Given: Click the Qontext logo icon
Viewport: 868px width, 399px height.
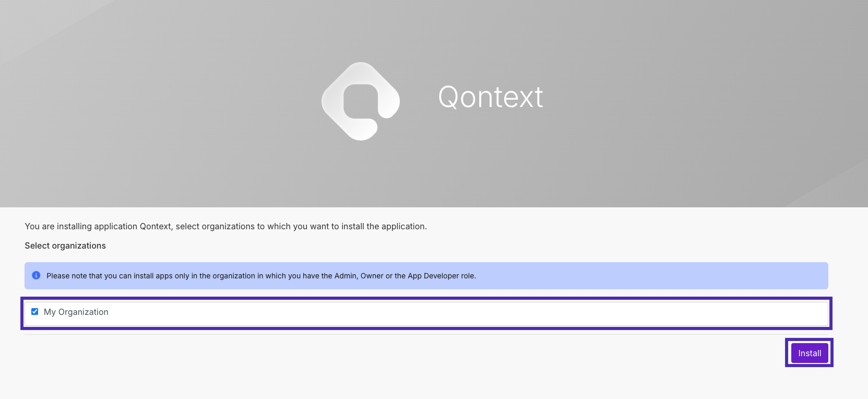Looking at the screenshot, I should [361, 101].
